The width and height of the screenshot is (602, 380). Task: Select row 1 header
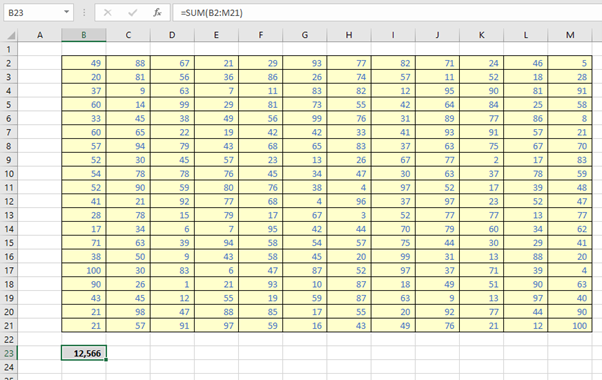pyautogui.click(x=9, y=49)
